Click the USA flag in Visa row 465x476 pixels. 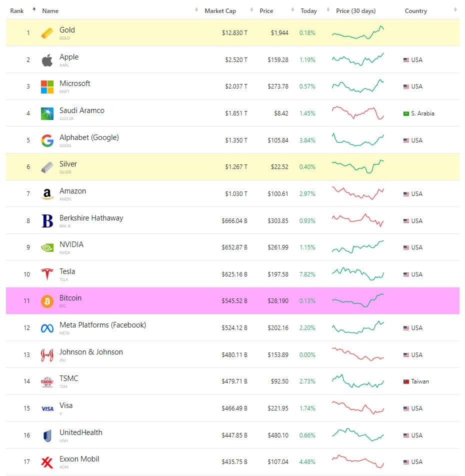tap(406, 408)
